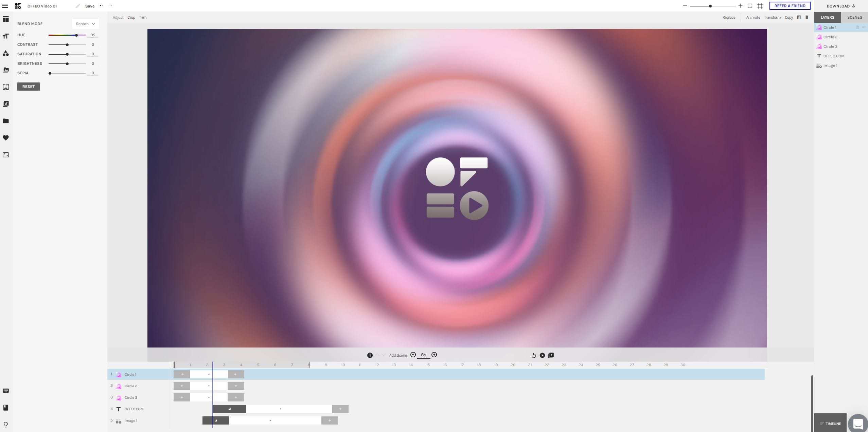Select the Adjust tab
The image size is (868, 432).
coord(118,17)
